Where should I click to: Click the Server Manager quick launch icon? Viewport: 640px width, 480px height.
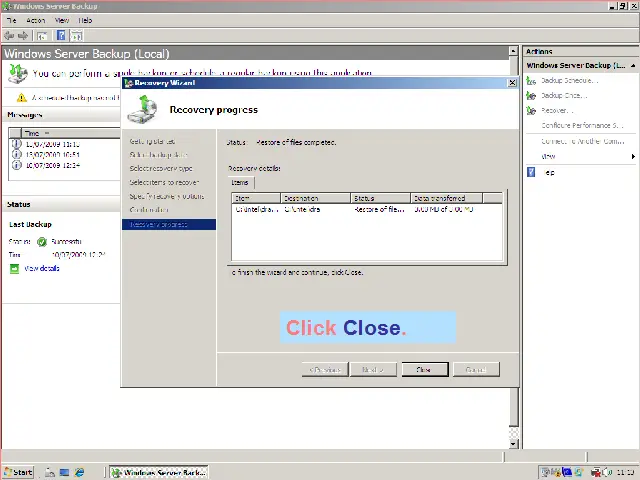point(50,472)
